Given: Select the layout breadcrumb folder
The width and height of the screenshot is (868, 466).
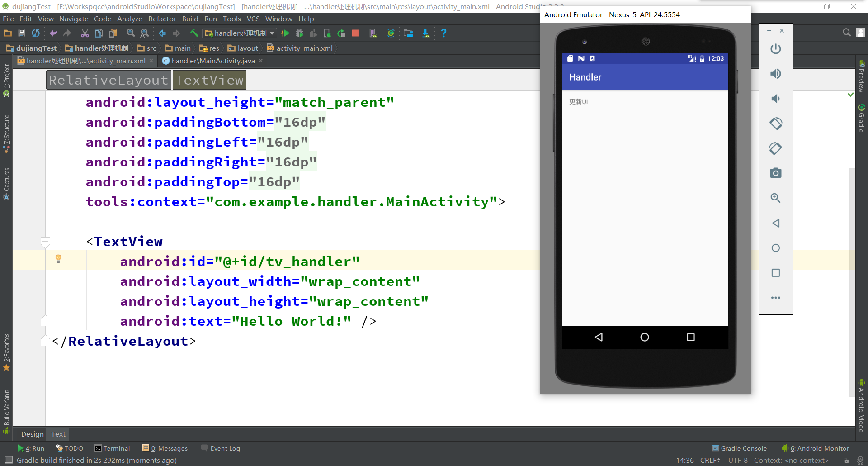Looking at the screenshot, I should point(243,48).
